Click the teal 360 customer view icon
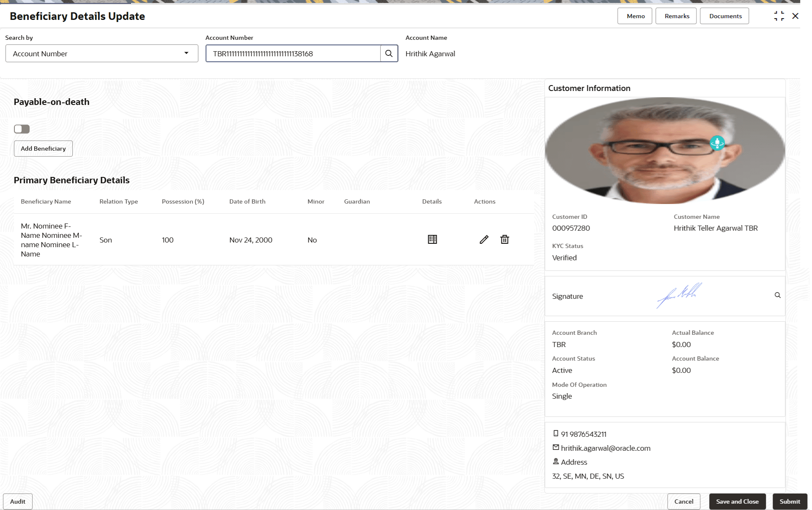The width and height of the screenshot is (812, 510). click(717, 143)
